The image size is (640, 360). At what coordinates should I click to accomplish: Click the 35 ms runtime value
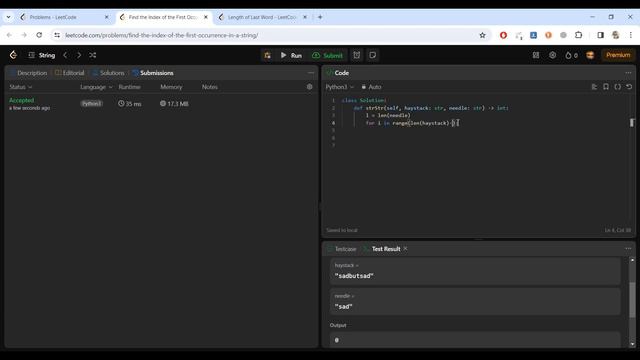point(129,104)
